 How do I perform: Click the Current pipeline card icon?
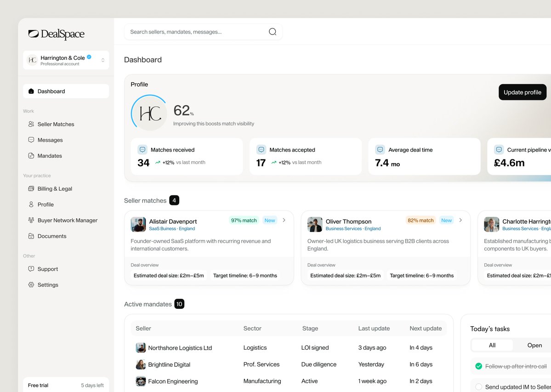pyautogui.click(x=499, y=150)
